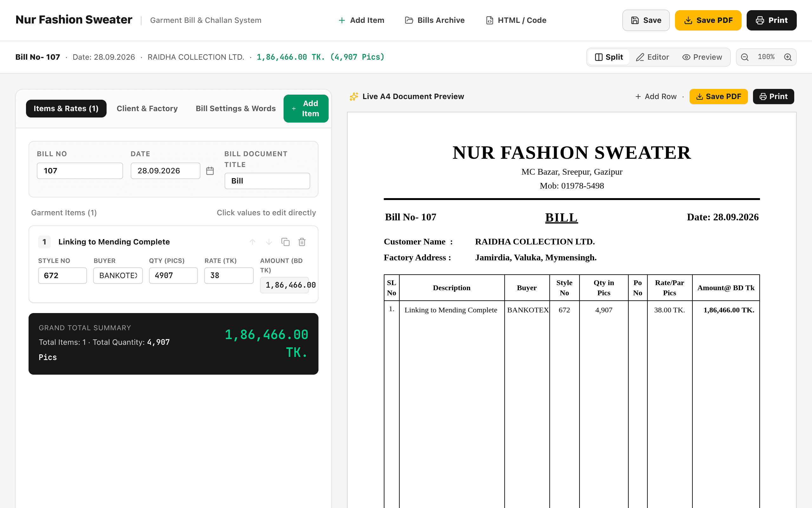The height and width of the screenshot is (508, 812).
Task: Edit the Bill No field 107
Action: tap(80, 171)
